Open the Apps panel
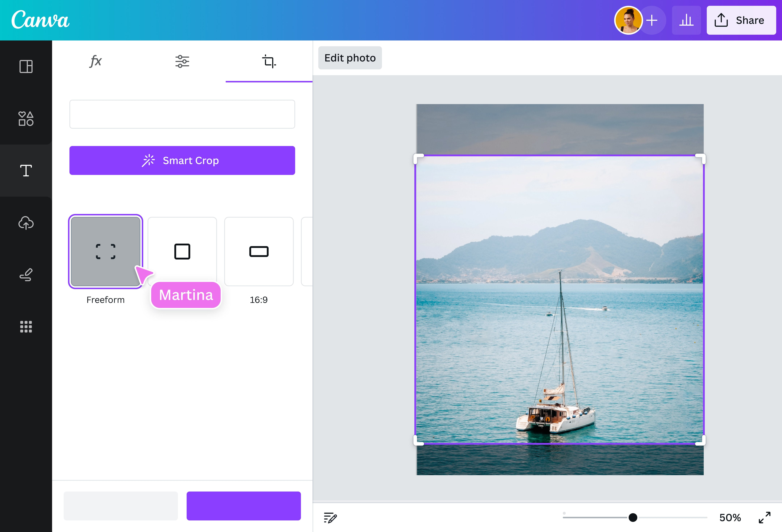 pyautogui.click(x=26, y=327)
